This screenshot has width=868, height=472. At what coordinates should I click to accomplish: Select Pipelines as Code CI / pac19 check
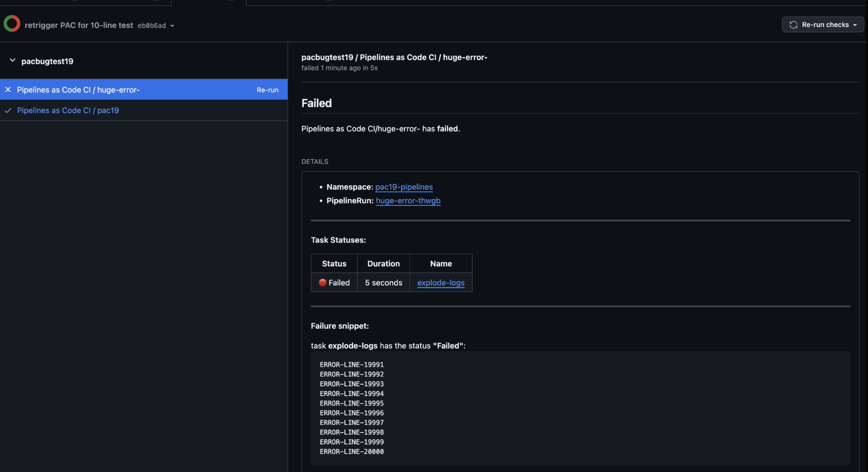[x=68, y=111]
